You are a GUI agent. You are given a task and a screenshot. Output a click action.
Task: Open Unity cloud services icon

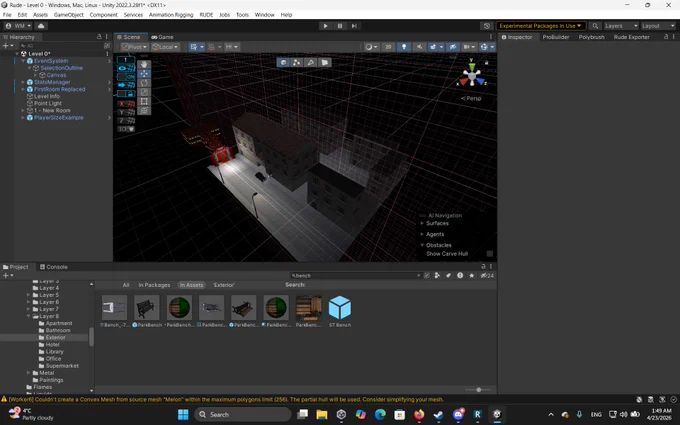(41, 26)
